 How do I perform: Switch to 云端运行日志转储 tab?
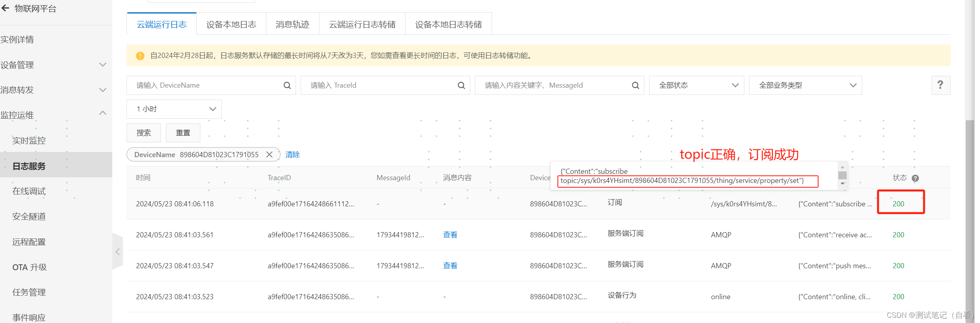pos(362,24)
